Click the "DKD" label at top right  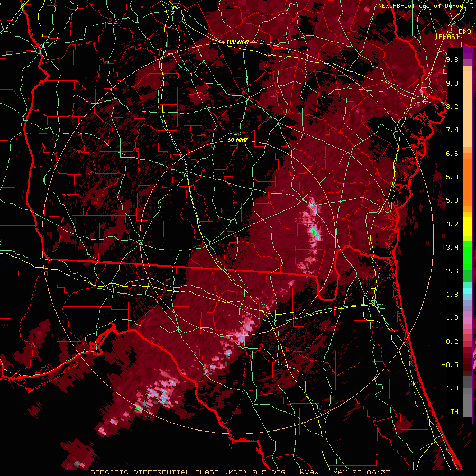click(465, 32)
